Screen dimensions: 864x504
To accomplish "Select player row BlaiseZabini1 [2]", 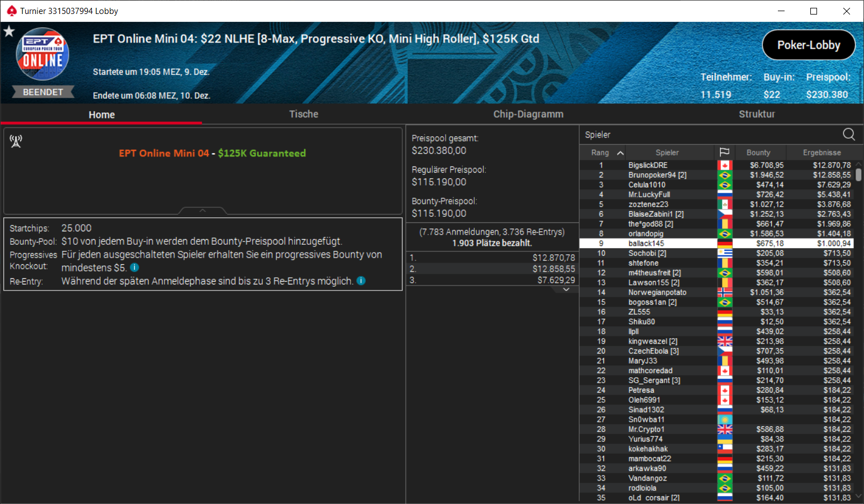I will point(717,214).
